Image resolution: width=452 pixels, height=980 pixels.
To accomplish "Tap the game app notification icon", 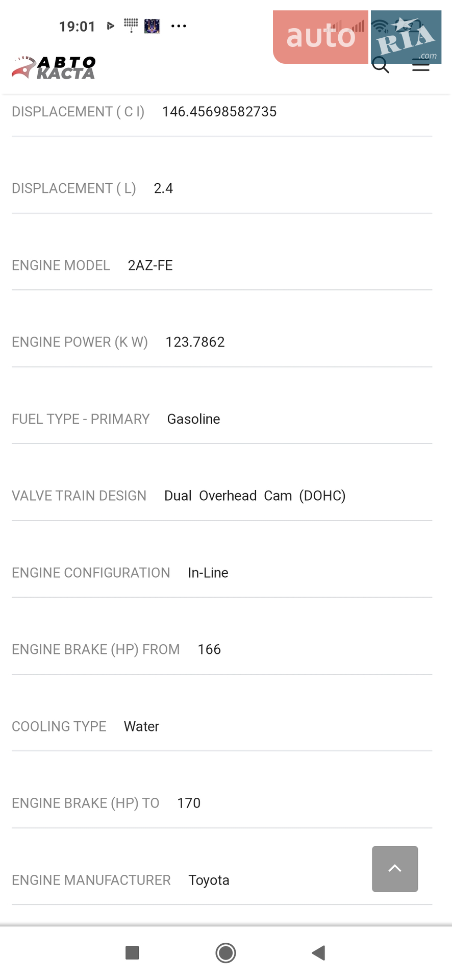I will (152, 26).
